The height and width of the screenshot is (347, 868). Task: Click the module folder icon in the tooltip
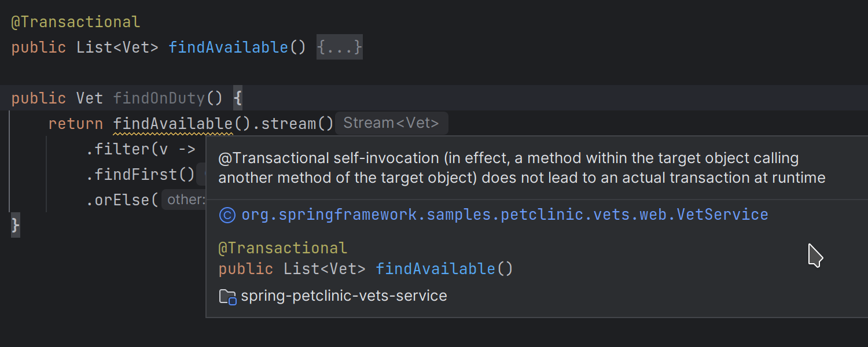[228, 297]
